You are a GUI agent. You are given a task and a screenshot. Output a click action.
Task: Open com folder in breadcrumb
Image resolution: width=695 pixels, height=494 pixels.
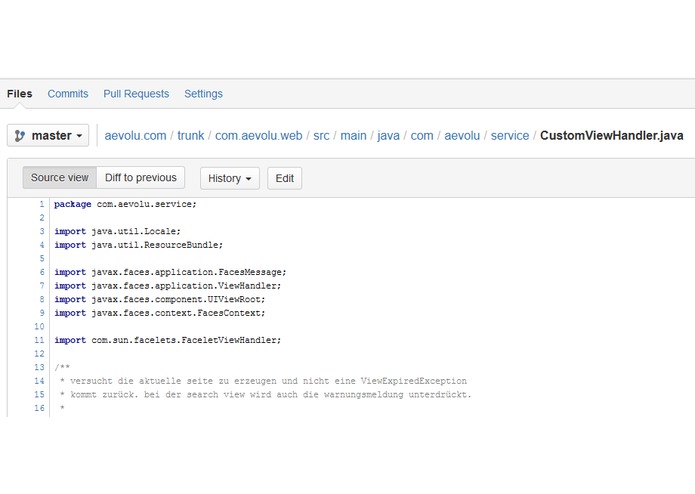click(422, 136)
